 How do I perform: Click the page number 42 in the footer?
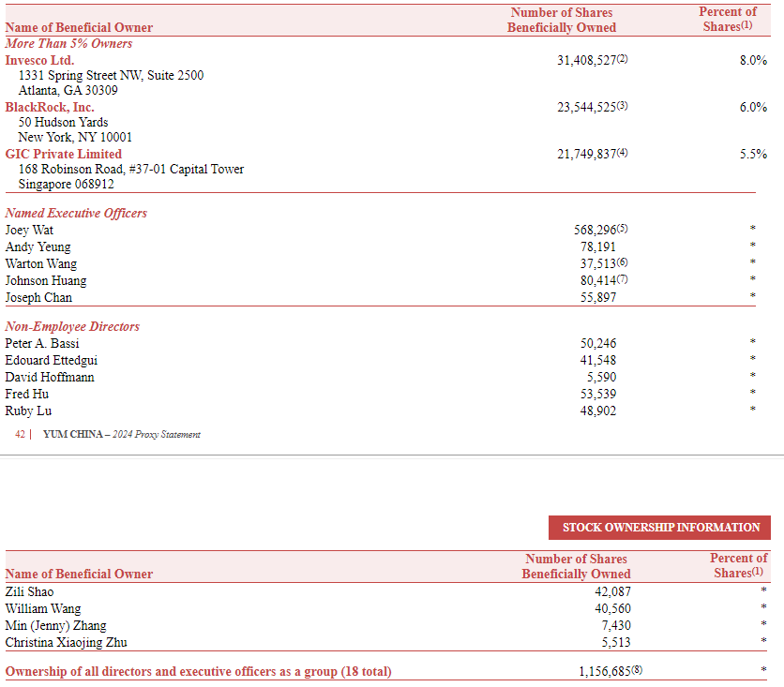tap(20, 435)
